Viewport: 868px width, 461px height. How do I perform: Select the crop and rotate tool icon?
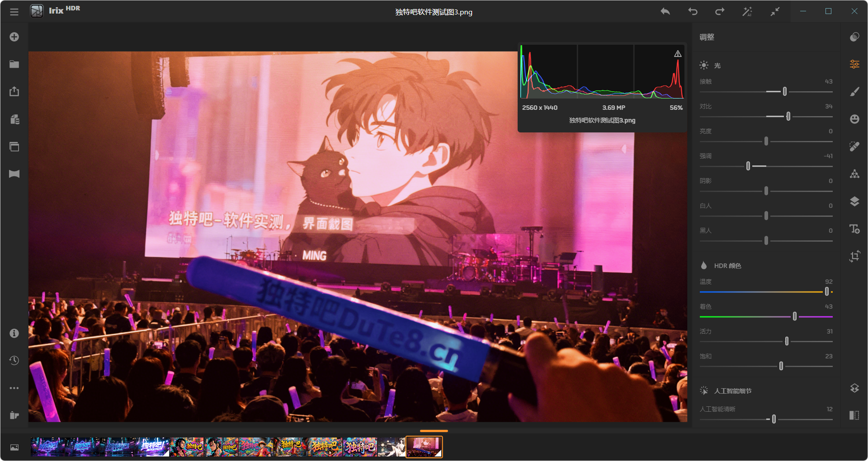coord(854,256)
